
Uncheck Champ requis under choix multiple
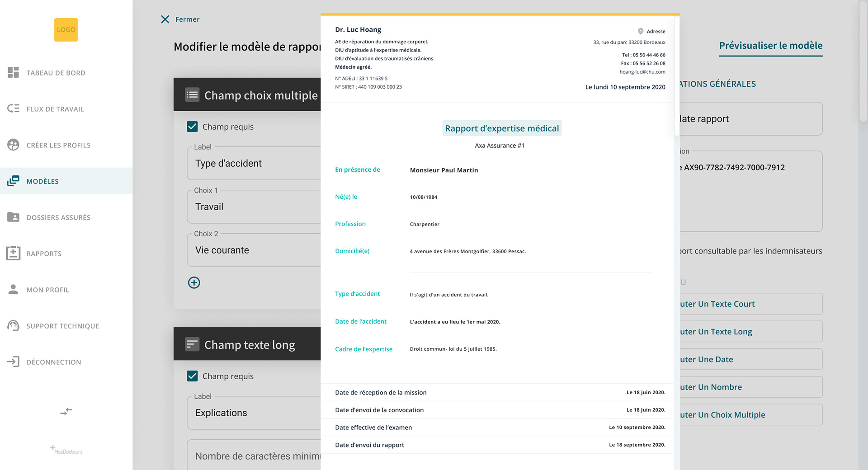(x=192, y=127)
